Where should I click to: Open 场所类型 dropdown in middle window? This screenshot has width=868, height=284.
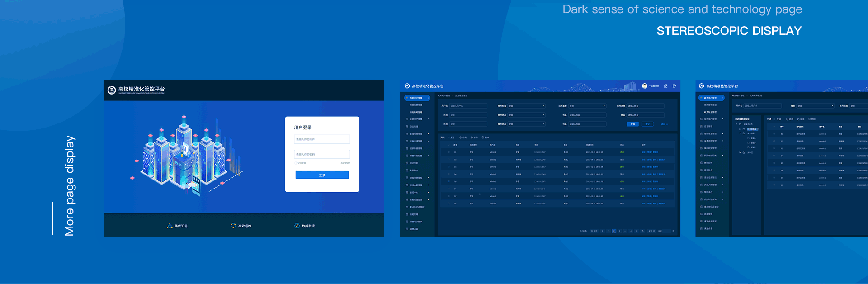tap(587, 106)
